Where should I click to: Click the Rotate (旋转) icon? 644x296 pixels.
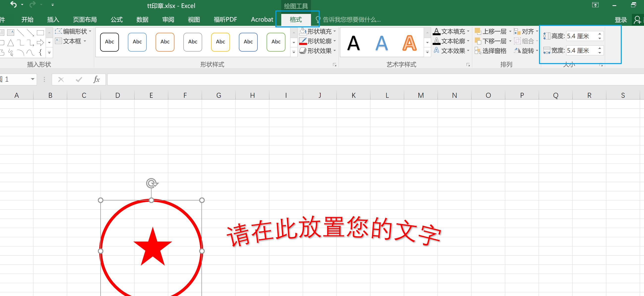[x=517, y=51]
